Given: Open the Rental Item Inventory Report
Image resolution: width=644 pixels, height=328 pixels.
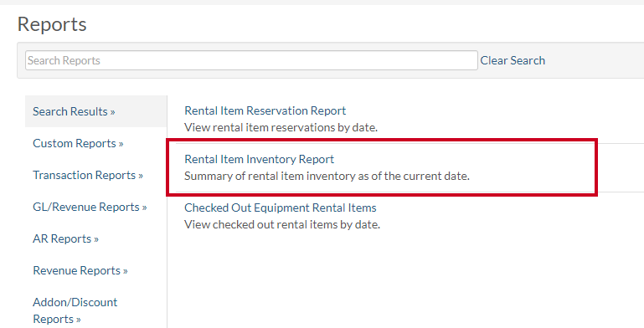Looking at the screenshot, I should point(259,159).
